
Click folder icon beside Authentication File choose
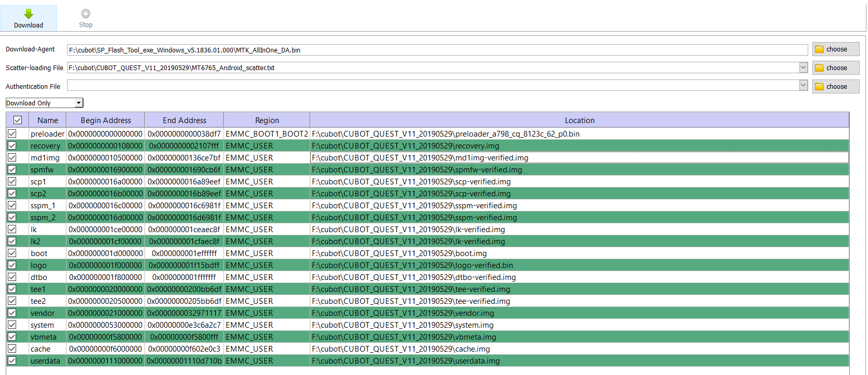820,87
